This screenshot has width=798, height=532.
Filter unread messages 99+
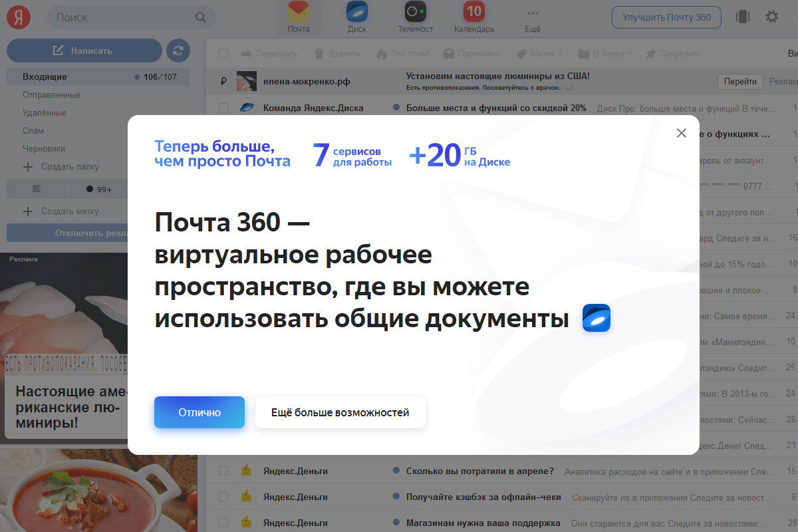98,189
